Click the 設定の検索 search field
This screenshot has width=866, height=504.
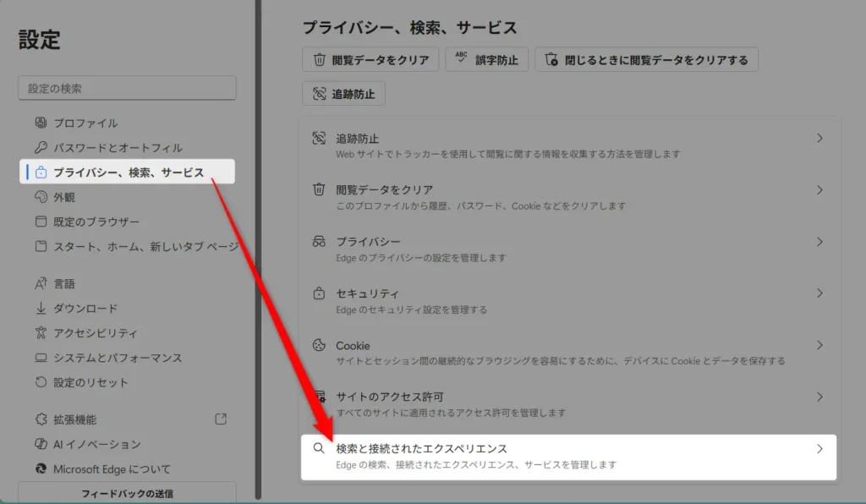point(127,88)
